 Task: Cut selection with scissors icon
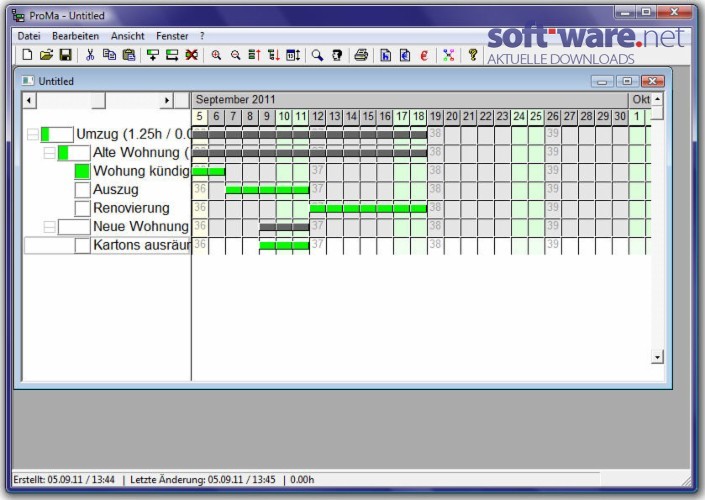click(90, 55)
